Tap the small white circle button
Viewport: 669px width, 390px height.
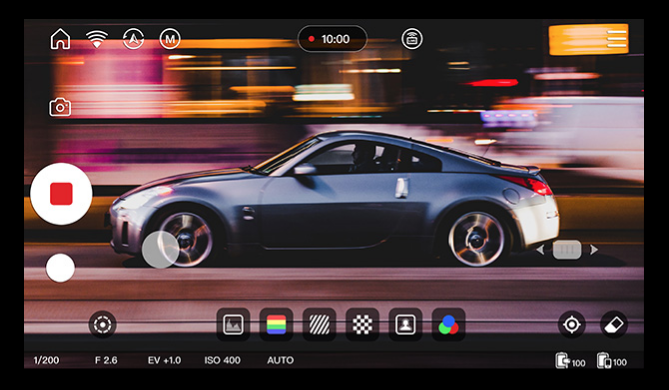[x=60, y=268]
